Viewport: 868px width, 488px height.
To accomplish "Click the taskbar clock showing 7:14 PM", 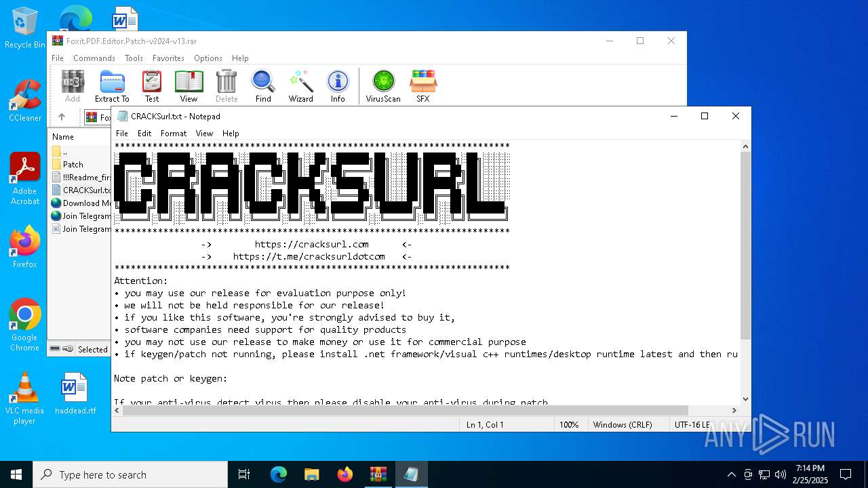I will (x=810, y=474).
